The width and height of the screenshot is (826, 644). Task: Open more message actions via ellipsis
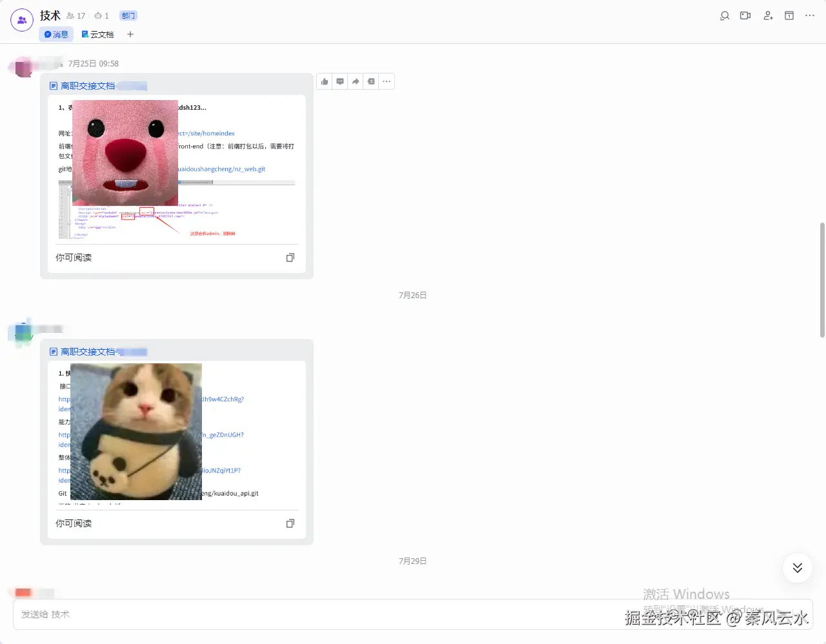coord(387,81)
